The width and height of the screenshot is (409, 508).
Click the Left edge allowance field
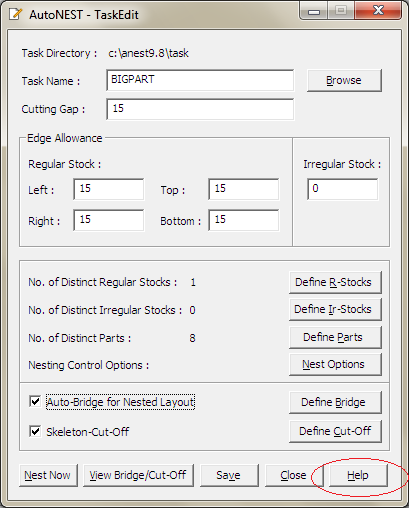click(x=109, y=189)
